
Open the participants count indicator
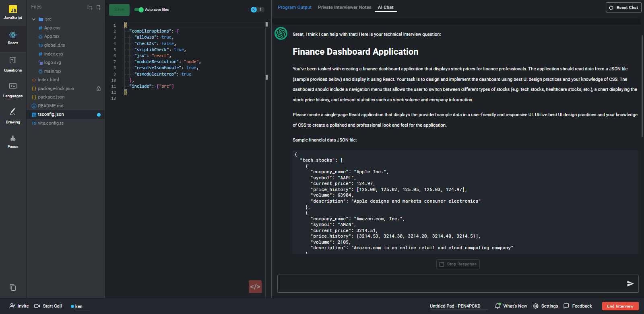coord(257,10)
